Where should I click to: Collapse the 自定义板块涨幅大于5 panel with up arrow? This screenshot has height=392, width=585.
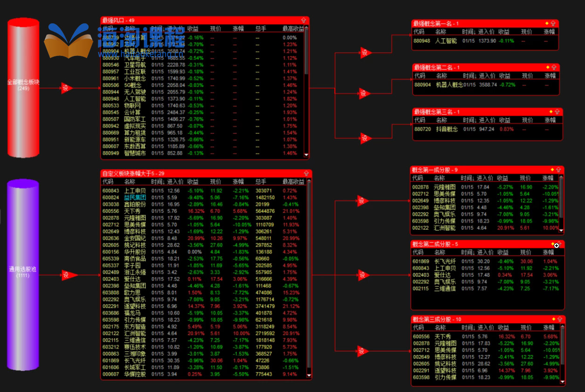tap(306, 173)
